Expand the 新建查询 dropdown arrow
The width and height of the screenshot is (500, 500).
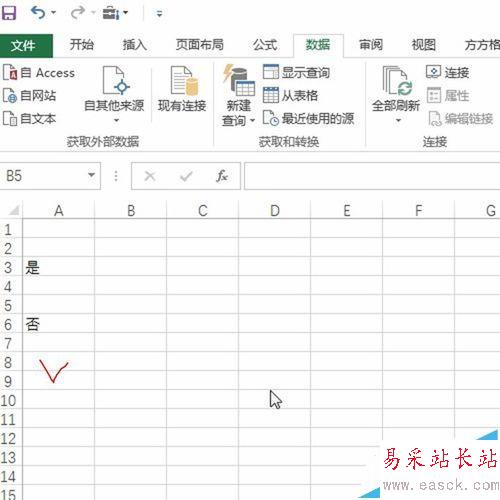(x=252, y=120)
